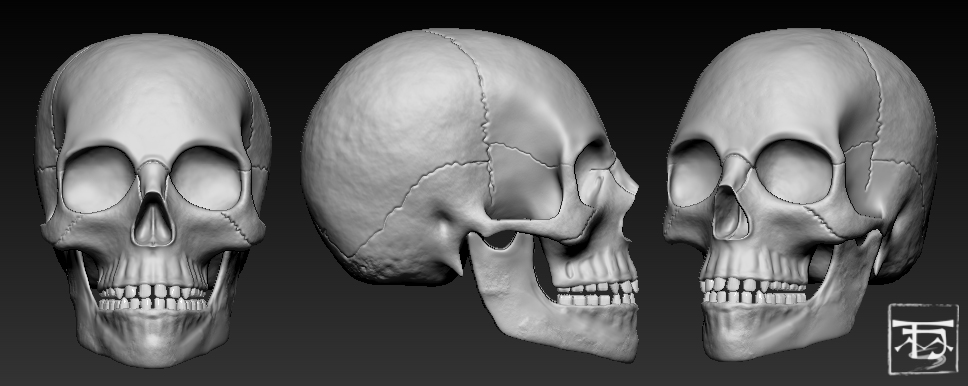Click front skull's left eye socket
This screenshot has height=386, width=968.
[98, 179]
